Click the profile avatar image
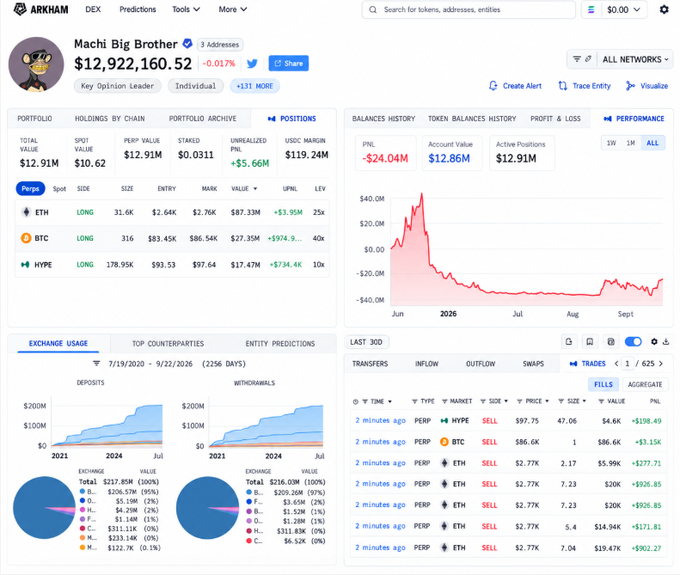Viewport: 680px width, 575px height. coord(36,64)
